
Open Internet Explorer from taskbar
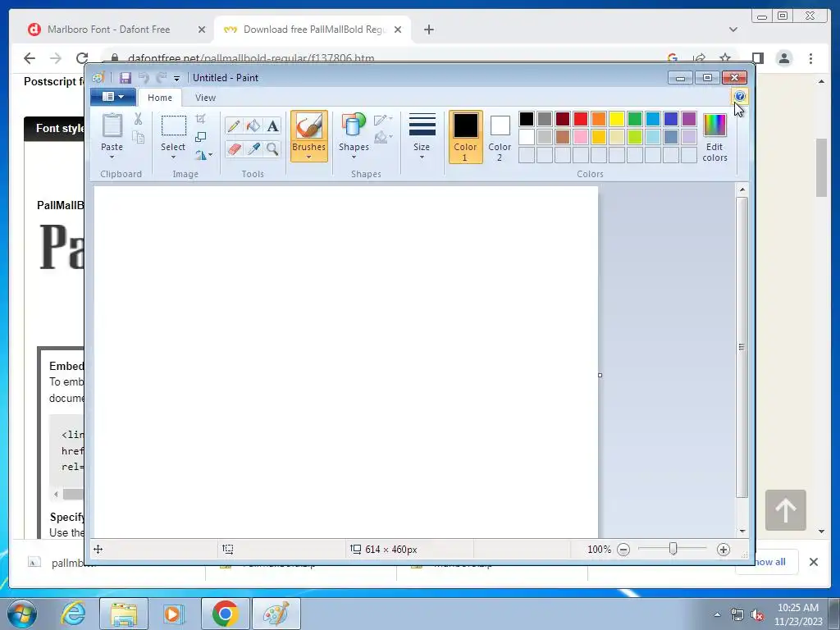click(x=73, y=614)
